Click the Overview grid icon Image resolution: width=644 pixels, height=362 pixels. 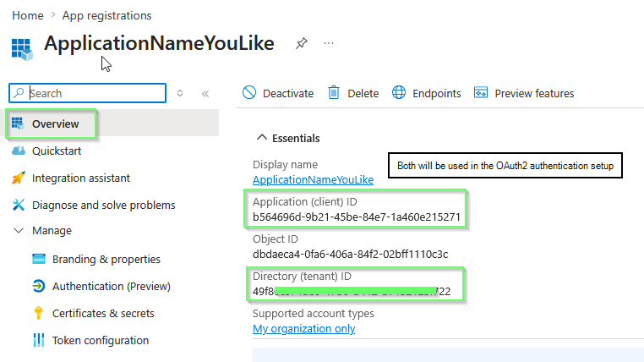point(18,123)
